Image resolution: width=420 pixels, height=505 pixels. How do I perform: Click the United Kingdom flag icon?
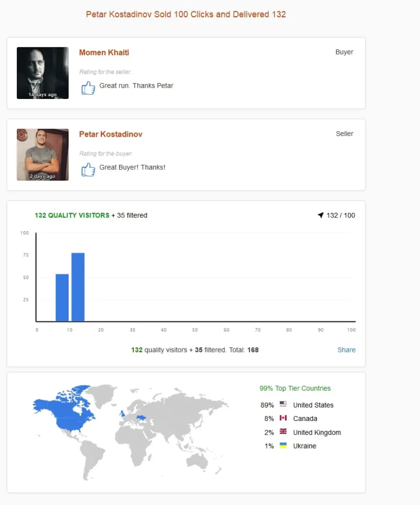click(x=283, y=431)
